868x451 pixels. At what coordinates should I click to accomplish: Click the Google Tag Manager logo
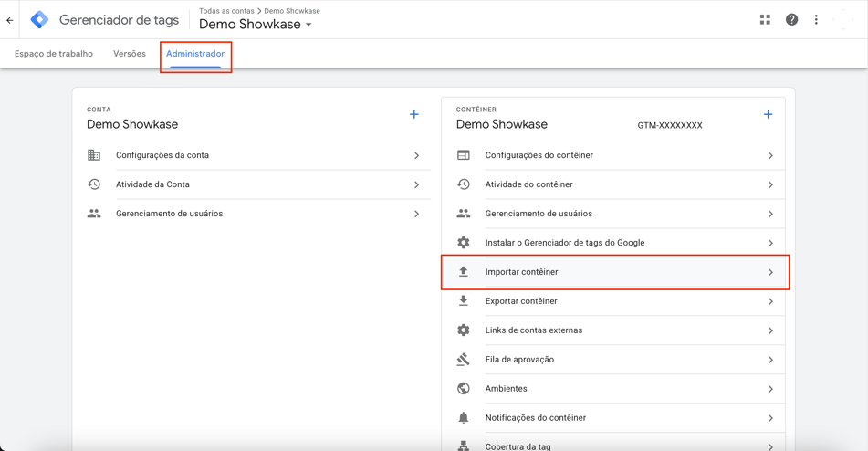pyautogui.click(x=39, y=19)
